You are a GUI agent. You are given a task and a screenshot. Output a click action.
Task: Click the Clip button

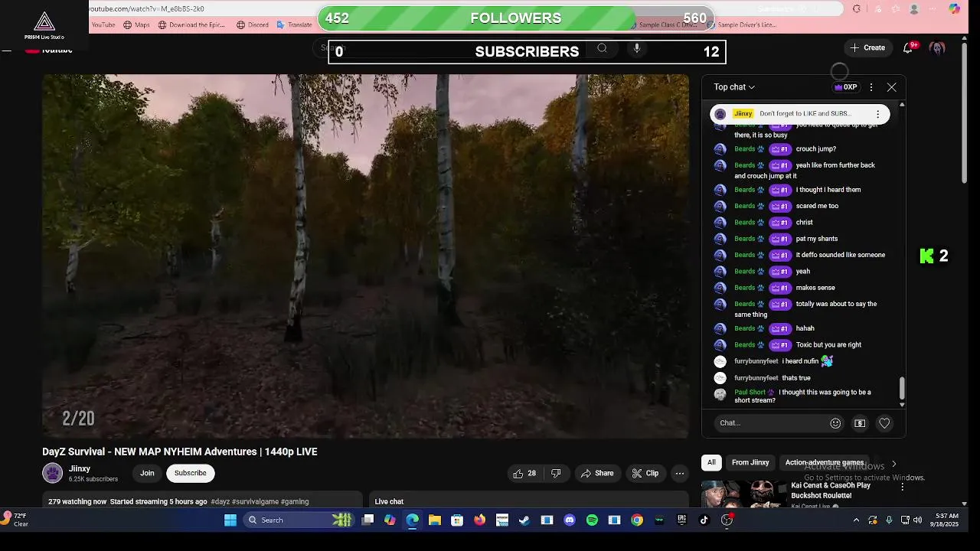[x=645, y=474]
